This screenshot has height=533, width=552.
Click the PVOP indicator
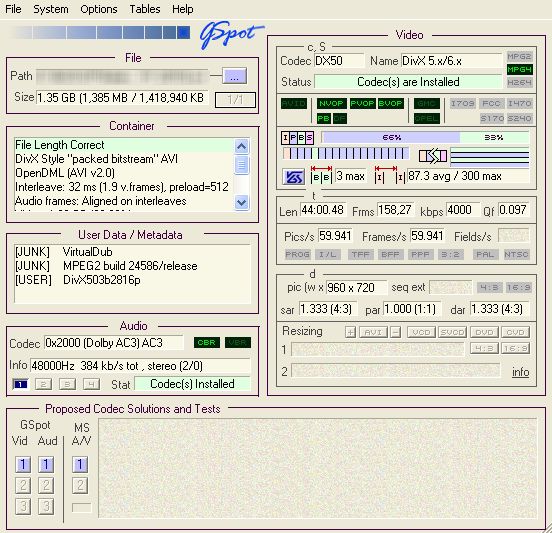click(362, 104)
